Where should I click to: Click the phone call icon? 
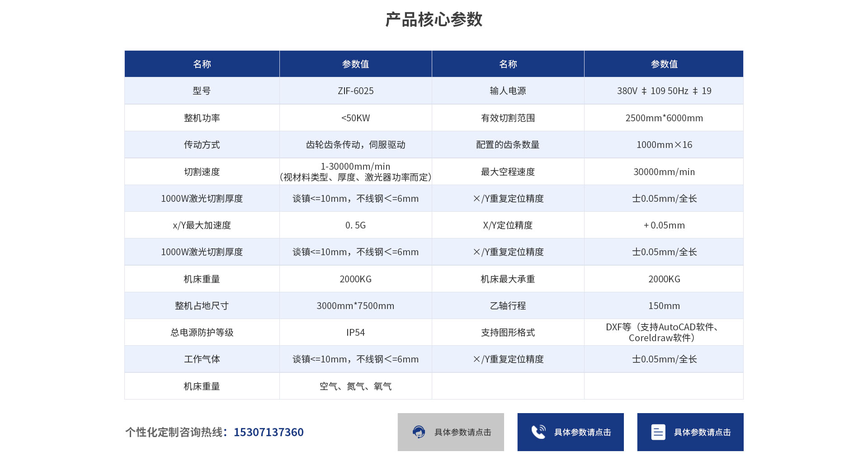(538, 432)
